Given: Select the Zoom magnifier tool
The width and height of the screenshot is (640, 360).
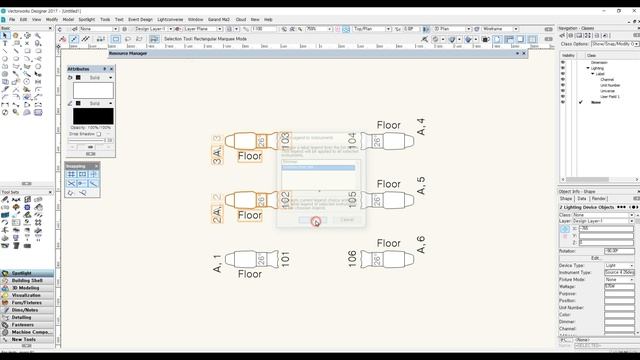Looking at the screenshot, I should pyautogui.click(x=38, y=36).
